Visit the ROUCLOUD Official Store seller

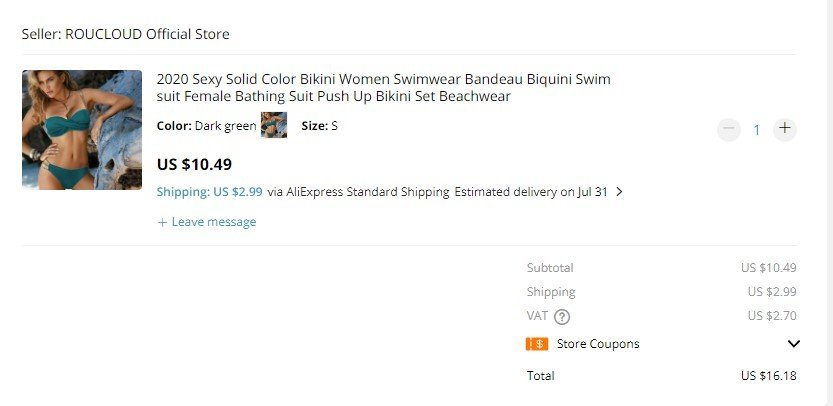pos(147,34)
